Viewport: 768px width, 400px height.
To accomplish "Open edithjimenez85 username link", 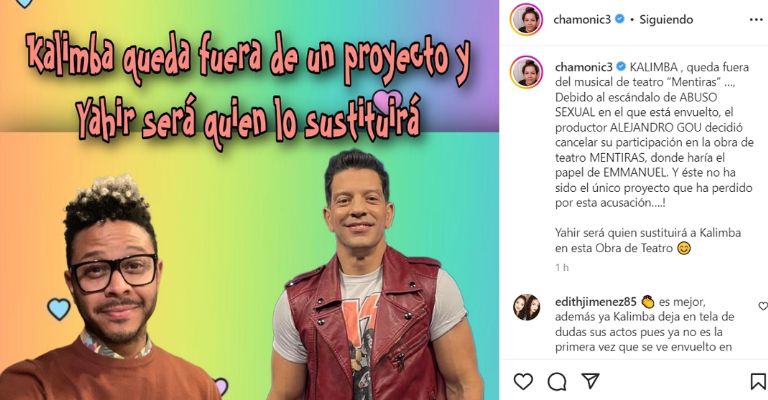I will coord(596,302).
